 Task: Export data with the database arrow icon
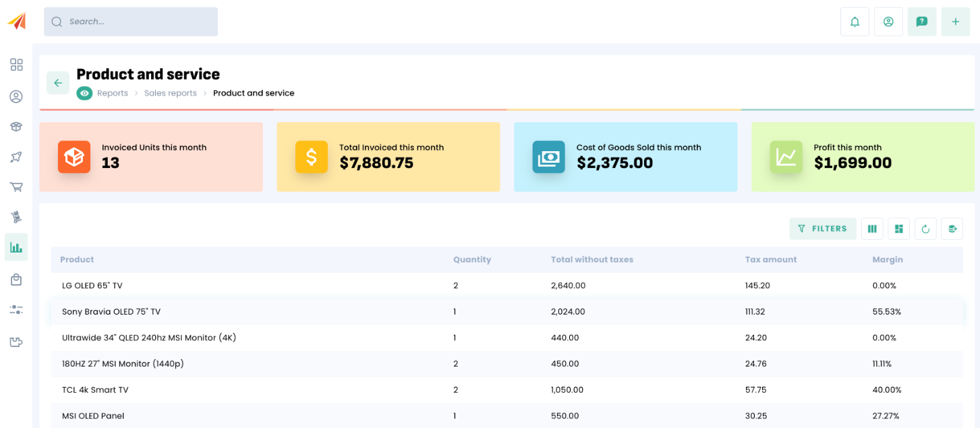tap(952, 229)
